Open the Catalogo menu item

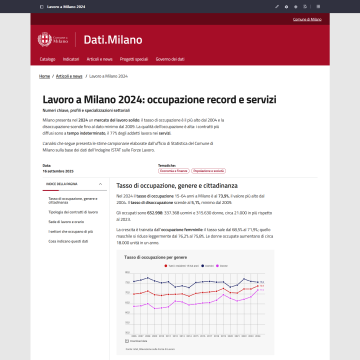(x=47, y=59)
